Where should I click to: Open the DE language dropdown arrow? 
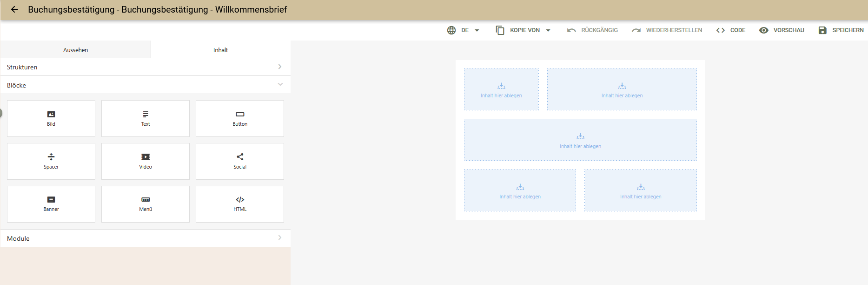pos(477,30)
